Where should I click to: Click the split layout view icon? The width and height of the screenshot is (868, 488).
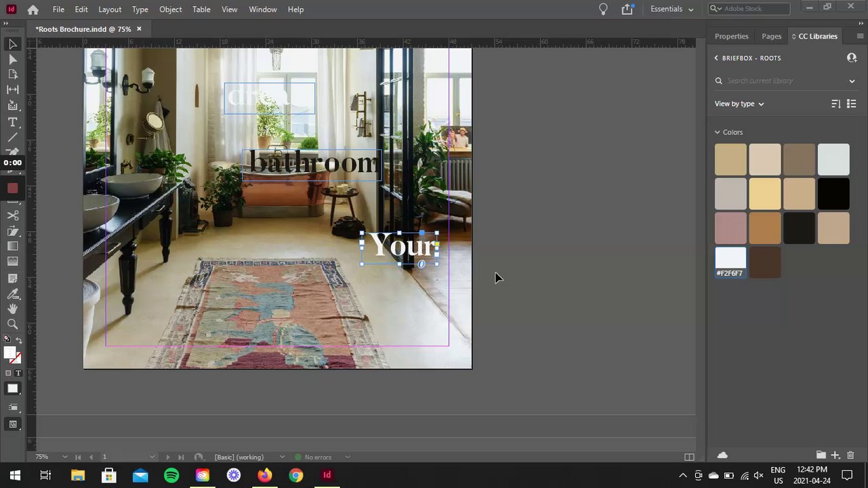click(x=689, y=457)
